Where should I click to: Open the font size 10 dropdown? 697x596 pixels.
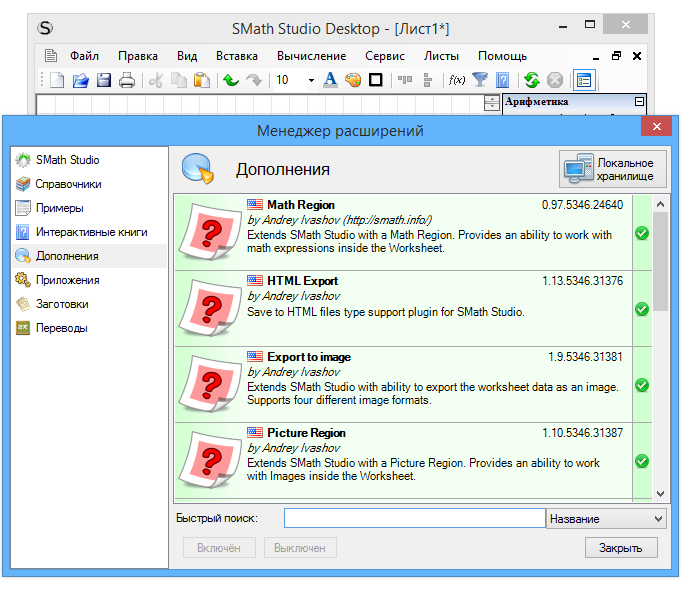[x=311, y=80]
